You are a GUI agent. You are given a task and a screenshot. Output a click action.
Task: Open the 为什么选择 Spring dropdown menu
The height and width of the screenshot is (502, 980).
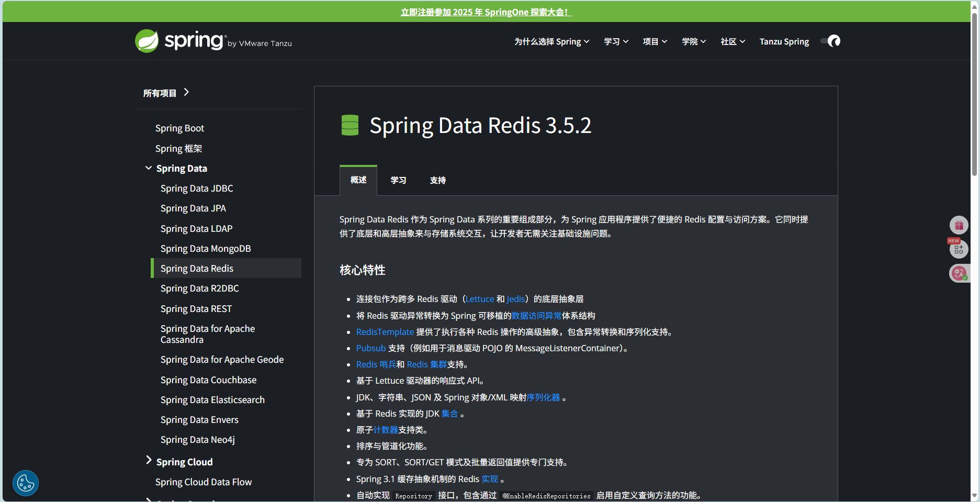551,42
